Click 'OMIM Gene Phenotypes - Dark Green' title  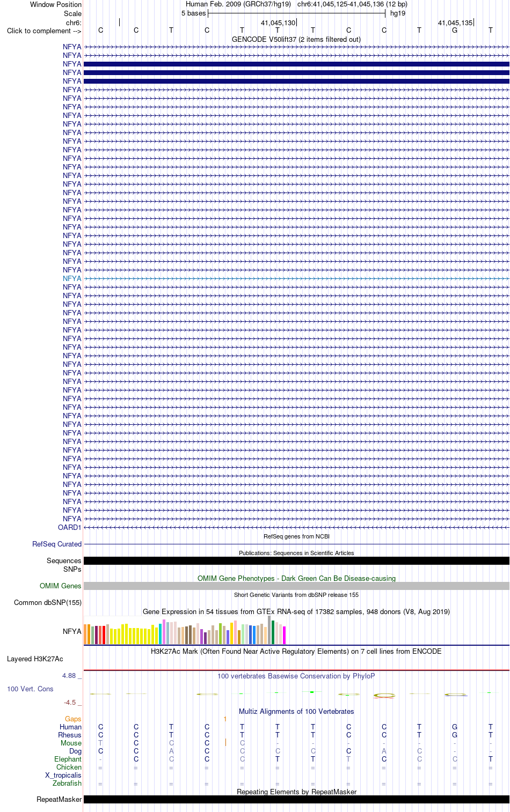point(296,578)
